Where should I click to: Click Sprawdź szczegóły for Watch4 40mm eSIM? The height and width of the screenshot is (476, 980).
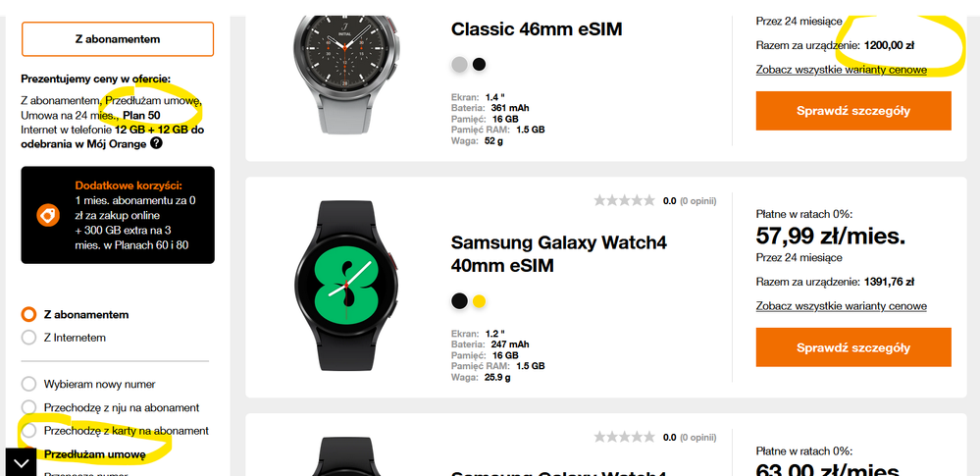(853, 347)
